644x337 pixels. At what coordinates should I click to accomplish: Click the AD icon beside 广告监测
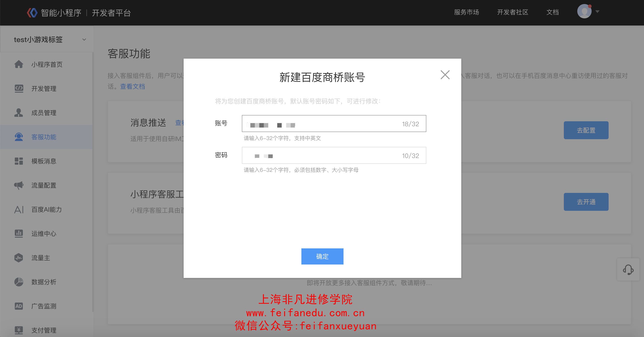tap(19, 306)
